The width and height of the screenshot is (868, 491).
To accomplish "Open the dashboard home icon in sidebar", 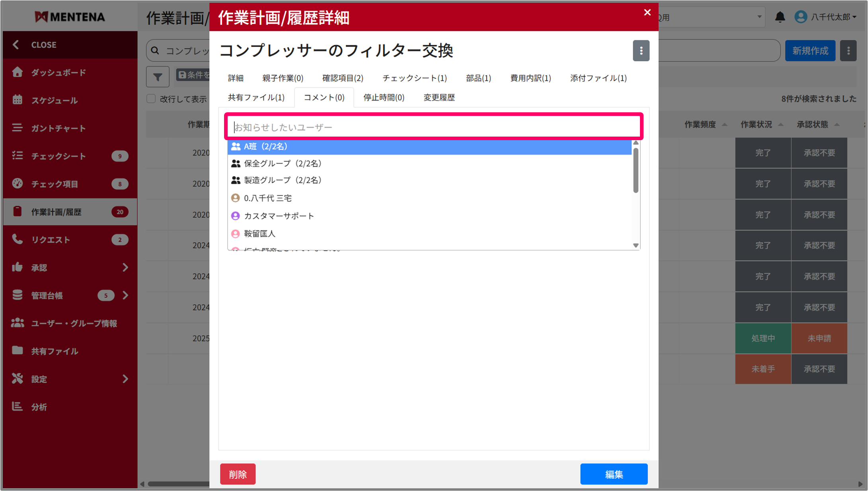I will (18, 72).
